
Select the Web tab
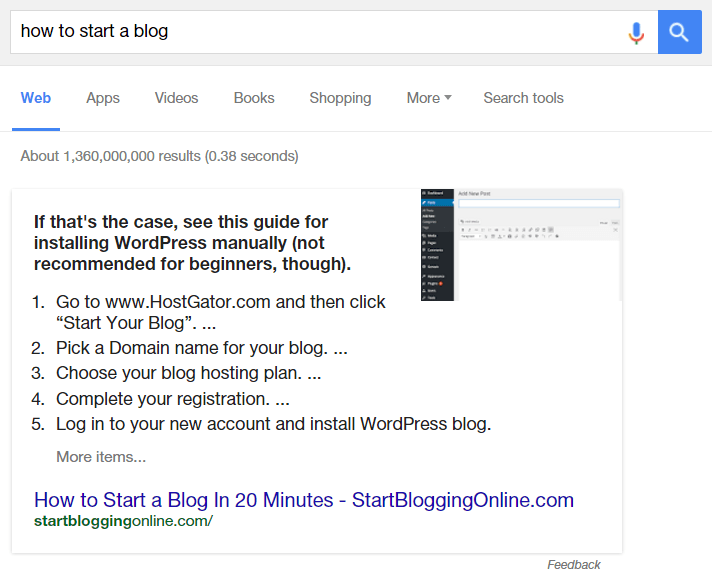pyautogui.click(x=36, y=98)
